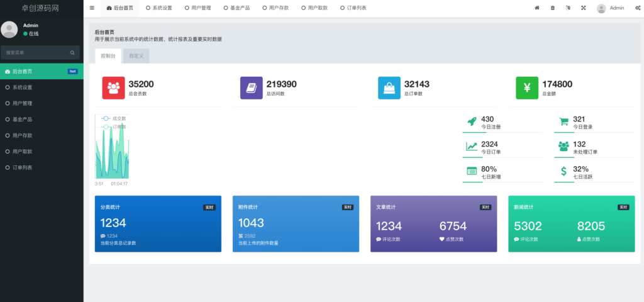The width and height of the screenshot is (644, 302).
Task: Open 用户取款 in the sidebar menu
Action: point(42,152)
